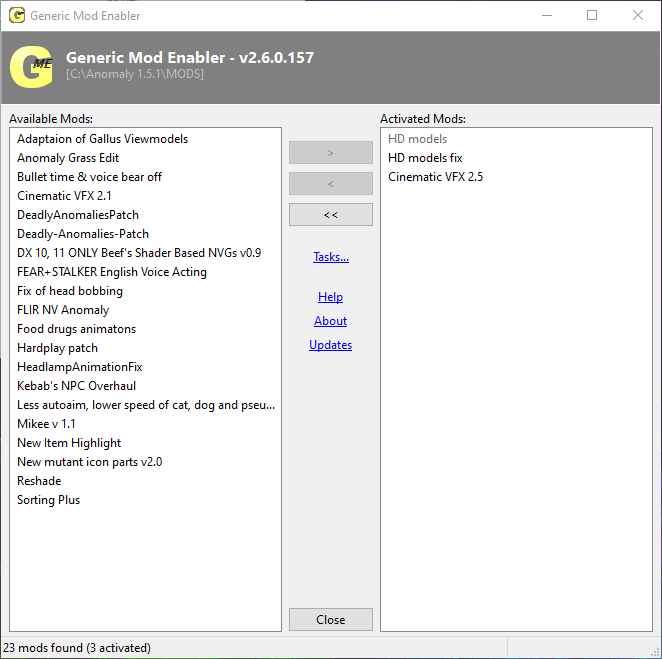Click the GME icon in the title bar
This screenshot has height=659, width=662.
coord(15,16)
